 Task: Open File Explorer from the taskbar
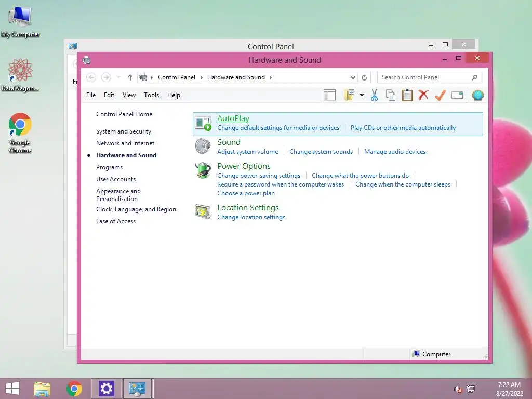(42, 389)
